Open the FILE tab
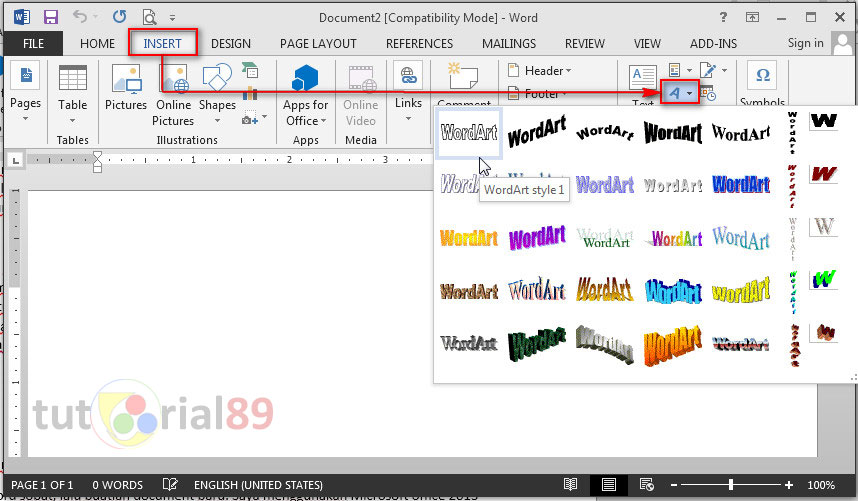Image resolution: width=858 pixels, height=501 pixels. coord(33,43)
